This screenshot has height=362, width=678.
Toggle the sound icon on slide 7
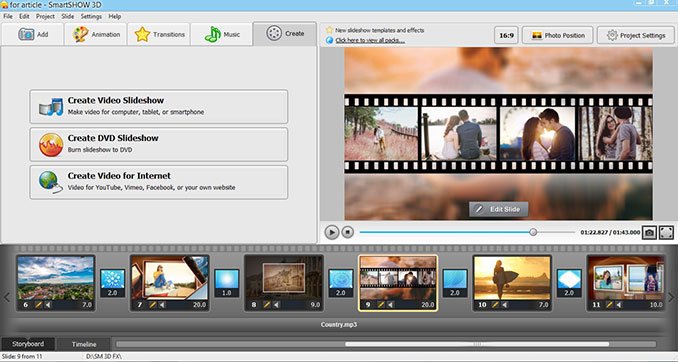(x=162, y=305)
